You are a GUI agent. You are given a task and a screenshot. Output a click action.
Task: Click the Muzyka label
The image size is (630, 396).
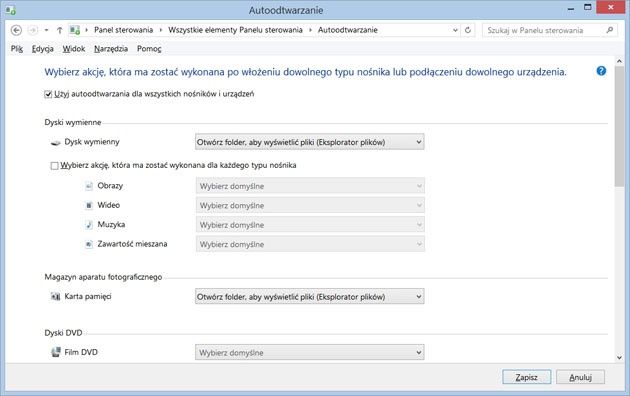tap(111, 224)
